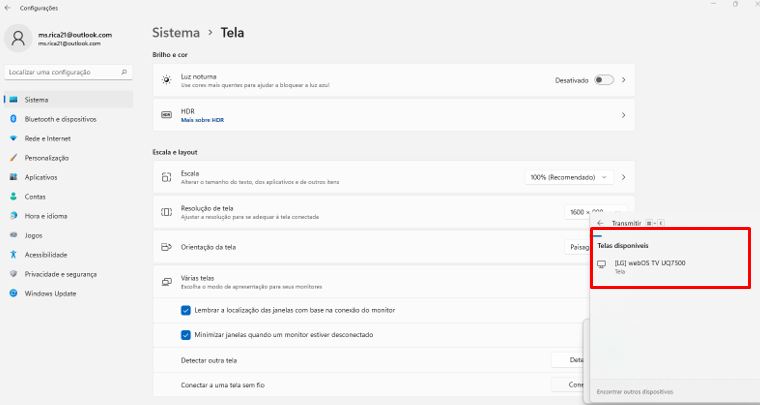
Task: Expand the Escala row chevron
Action: click(624, 177)
